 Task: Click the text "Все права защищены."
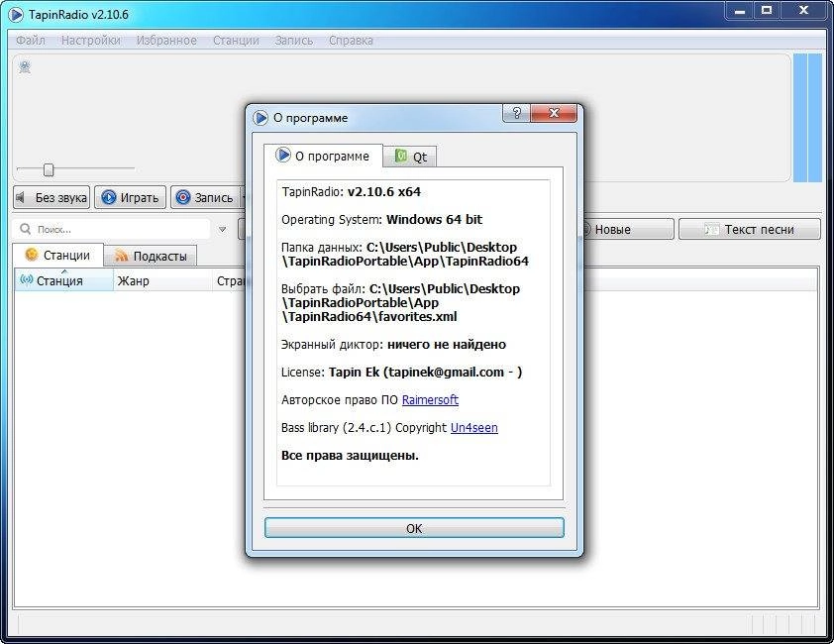click(350, 456)
